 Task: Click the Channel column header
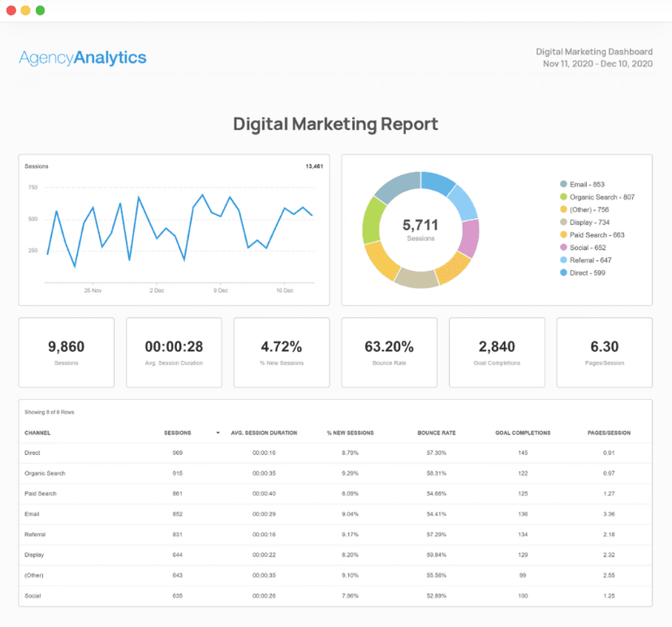pos(37,433)
